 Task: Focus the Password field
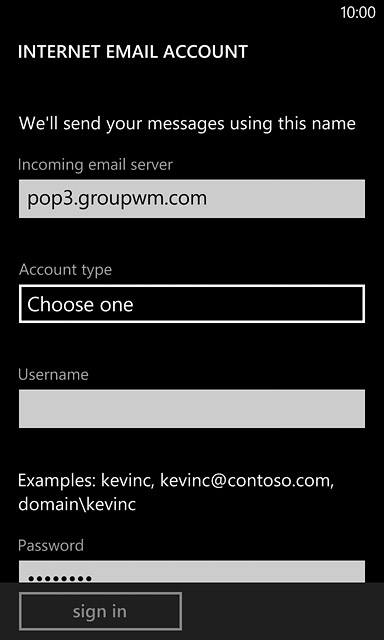point(192,571)
